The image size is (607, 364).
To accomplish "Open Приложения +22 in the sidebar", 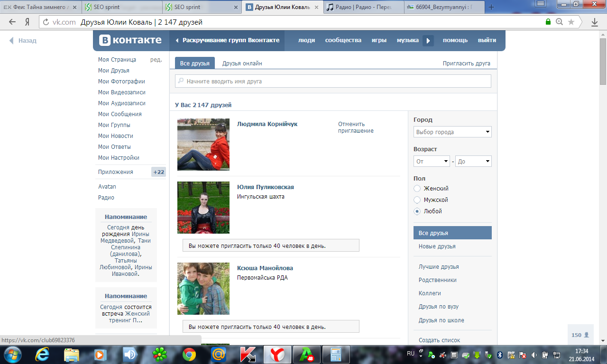I will [x=131, y=172].
